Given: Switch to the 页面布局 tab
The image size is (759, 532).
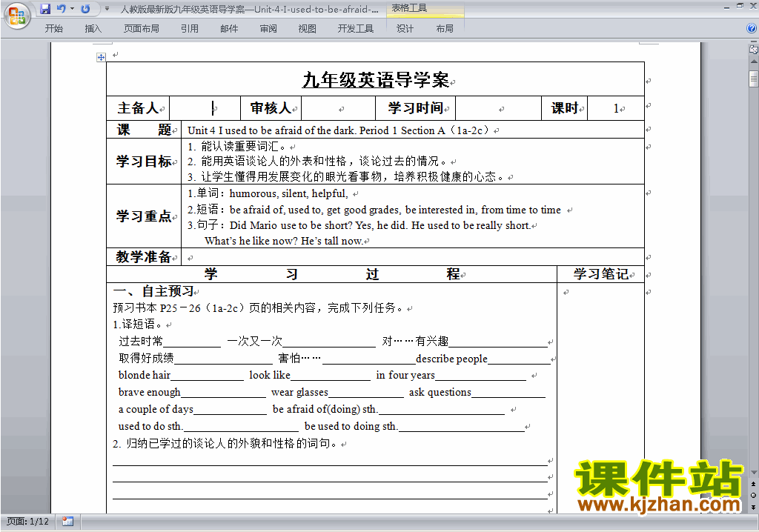Looking at the screenshot, I should tap(142, 29).
